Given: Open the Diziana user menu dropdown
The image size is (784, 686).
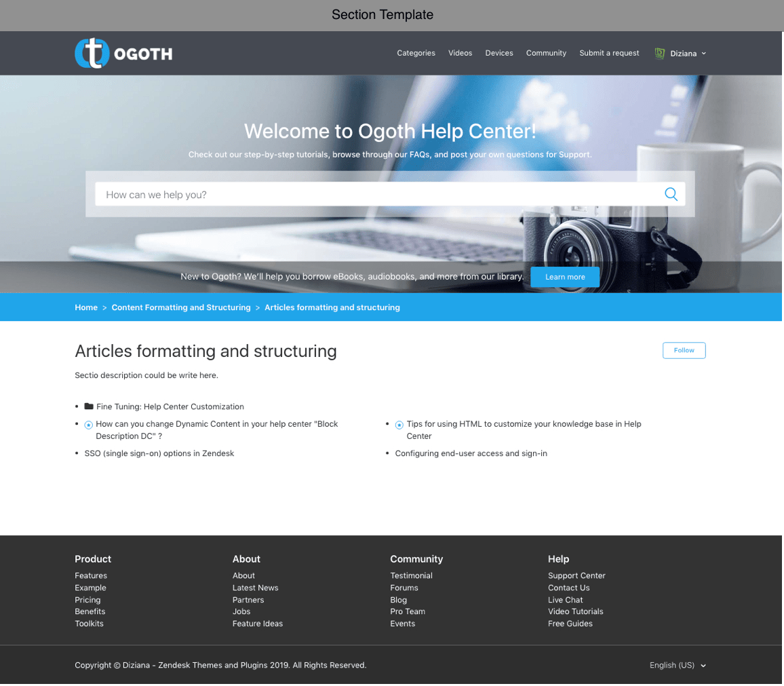Looking at the screenshot, I should (686, 53).
